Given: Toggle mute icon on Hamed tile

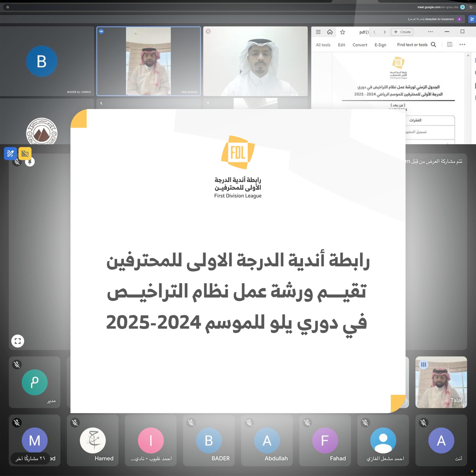Looking at the screenshot, I should click(x=75, y=423).
